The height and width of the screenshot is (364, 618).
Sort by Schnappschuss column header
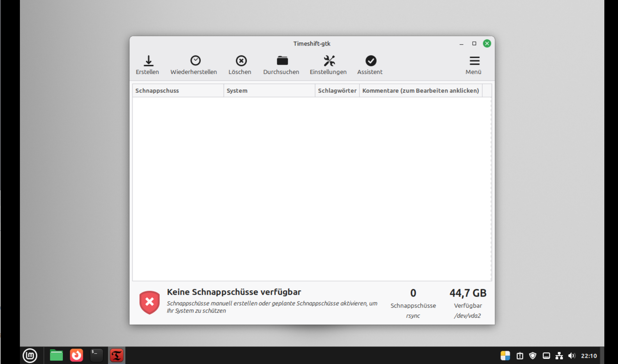(x=178, y=90)
